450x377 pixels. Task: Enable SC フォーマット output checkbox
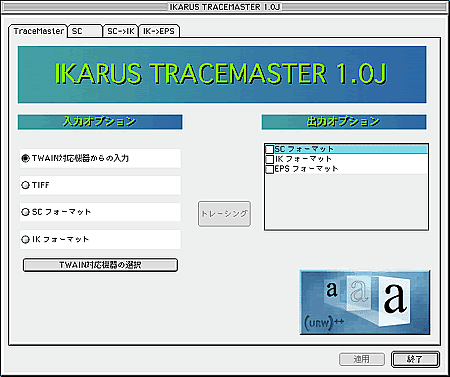tap(270, 149)
